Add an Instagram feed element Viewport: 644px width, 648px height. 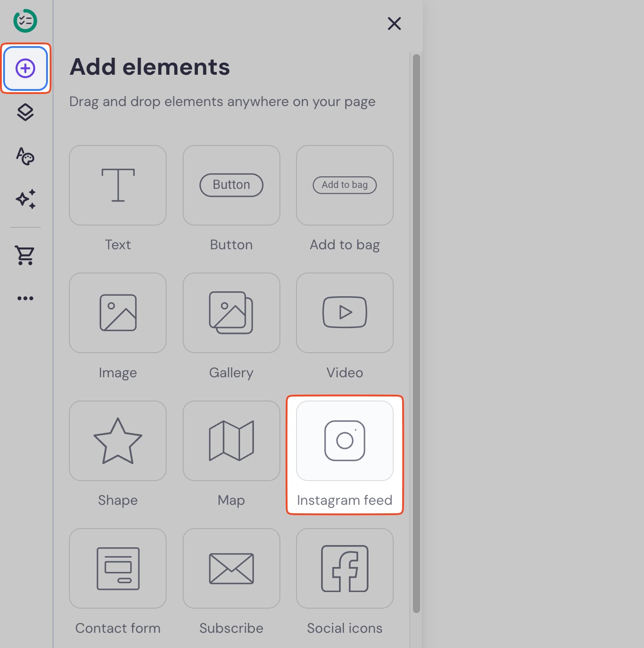(x=344, y=441)
